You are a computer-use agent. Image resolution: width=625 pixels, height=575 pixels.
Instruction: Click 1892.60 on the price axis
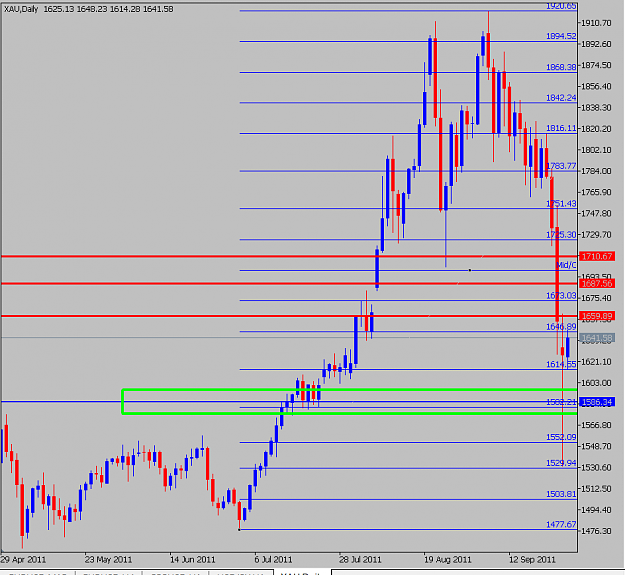[596, 44]
